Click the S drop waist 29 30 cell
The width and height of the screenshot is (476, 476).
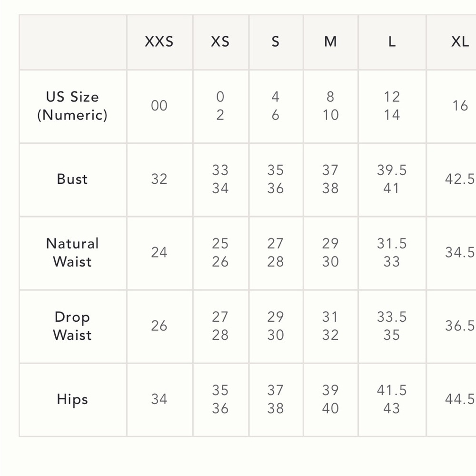(276, 327)
